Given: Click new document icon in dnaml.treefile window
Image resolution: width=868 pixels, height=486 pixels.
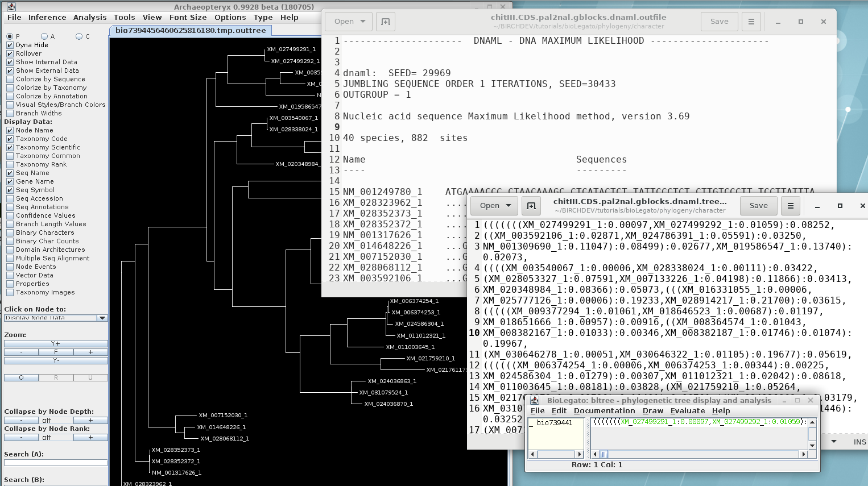Looking at the screenshot, I should [531, 206].
